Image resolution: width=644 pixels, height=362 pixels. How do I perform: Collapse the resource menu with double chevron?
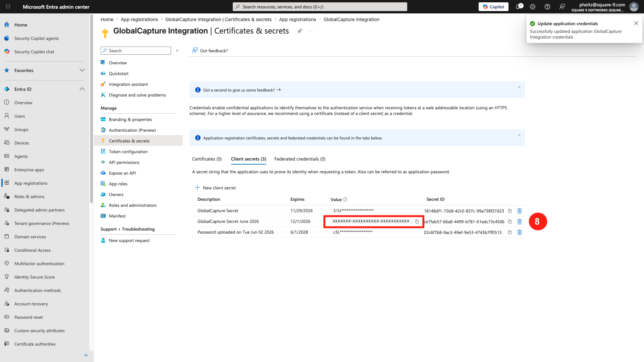click(177, 51)
